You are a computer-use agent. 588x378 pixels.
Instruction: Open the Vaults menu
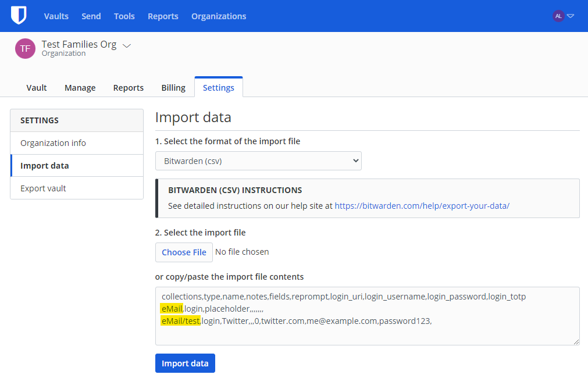click(x=56, y=16)
